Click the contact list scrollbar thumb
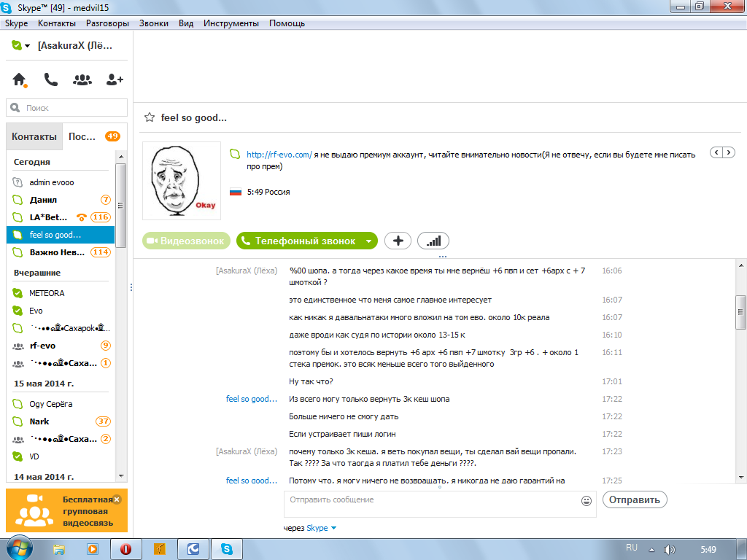The height and width of the screenshot is (560, 747). (x=120, y=205)
